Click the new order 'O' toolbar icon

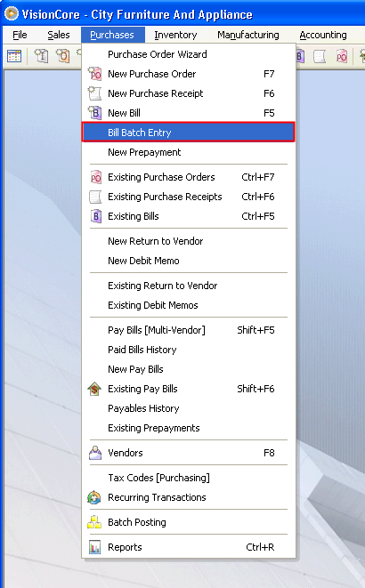click(63, 56)
